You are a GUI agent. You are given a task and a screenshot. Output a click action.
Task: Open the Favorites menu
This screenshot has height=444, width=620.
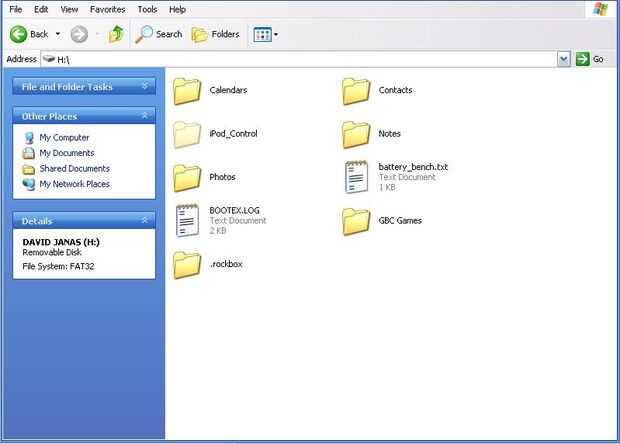108,9
